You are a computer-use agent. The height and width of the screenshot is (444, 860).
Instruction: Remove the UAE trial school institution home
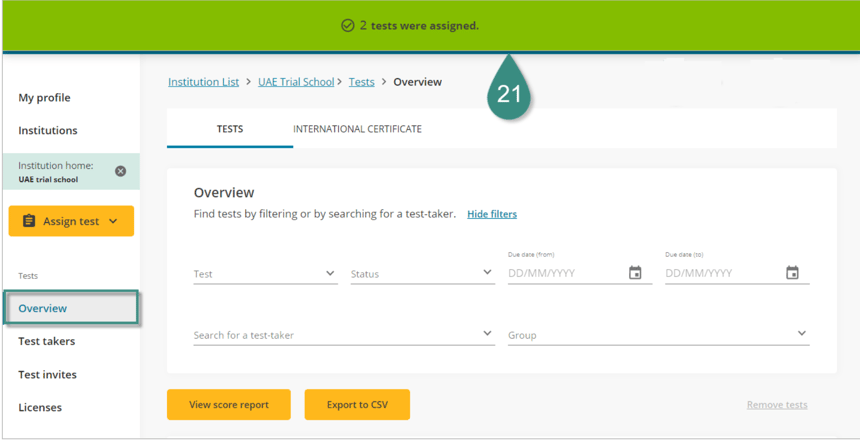[121, 171]
